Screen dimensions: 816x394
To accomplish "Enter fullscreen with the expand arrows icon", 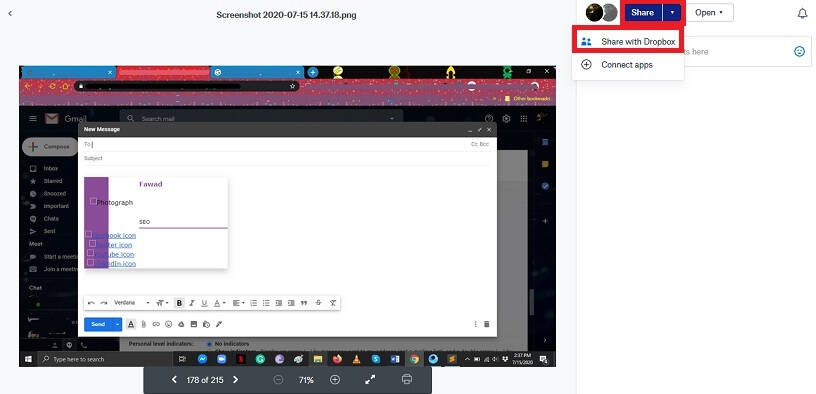I will tap(370, 380).
